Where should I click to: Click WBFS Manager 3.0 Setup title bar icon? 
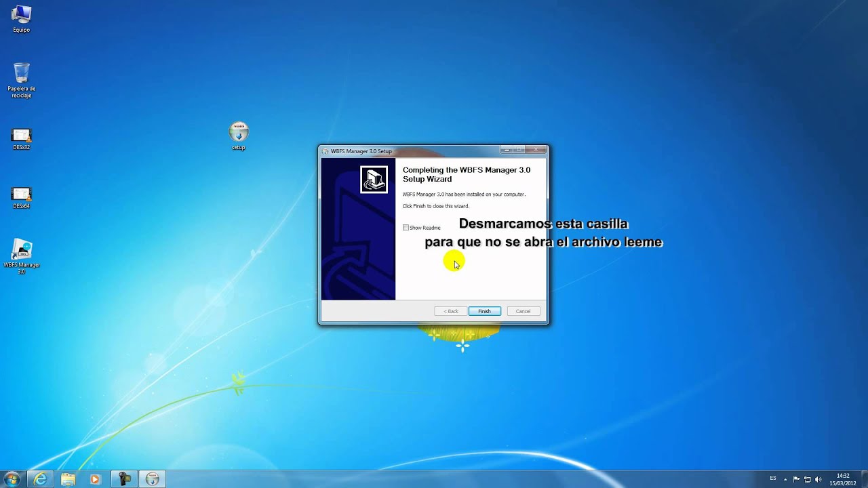[326, 151]
